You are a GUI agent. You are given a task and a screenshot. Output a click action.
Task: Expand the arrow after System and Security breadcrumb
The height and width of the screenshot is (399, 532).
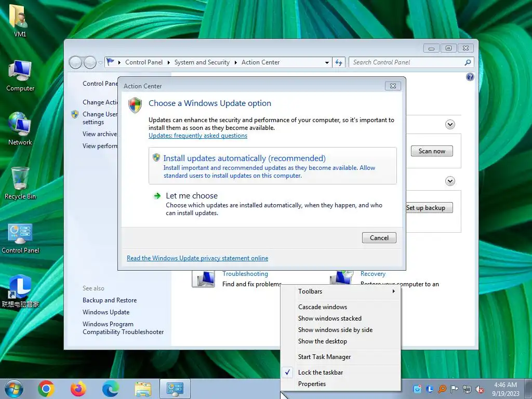click(x=235, y=62)
